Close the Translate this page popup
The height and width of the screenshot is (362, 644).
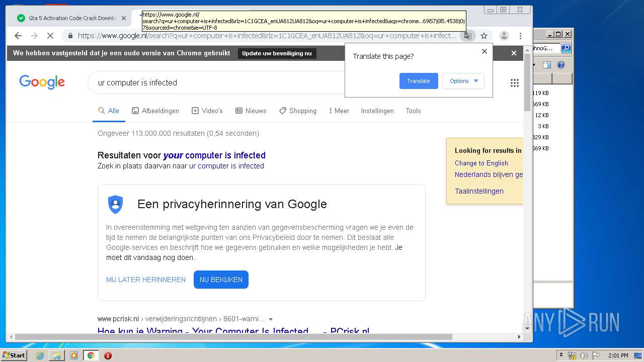tap(485, 51)
